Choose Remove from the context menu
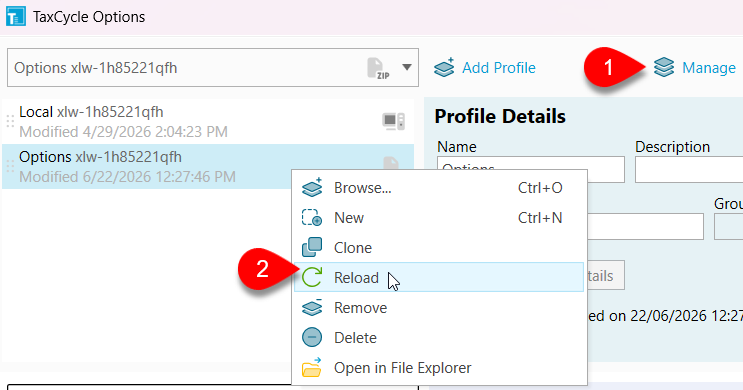The height and width of the screenshot is (390, 743). click(x=439, y=308)
